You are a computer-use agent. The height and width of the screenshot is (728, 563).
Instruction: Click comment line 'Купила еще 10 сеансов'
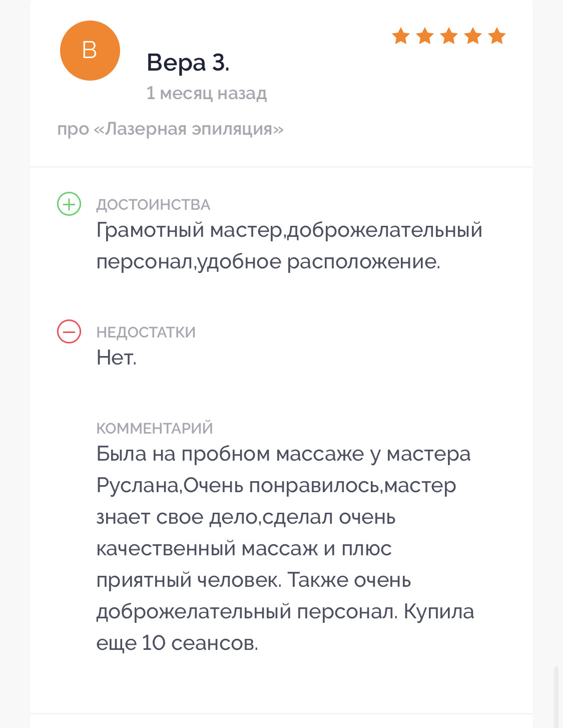coord(285,627)
